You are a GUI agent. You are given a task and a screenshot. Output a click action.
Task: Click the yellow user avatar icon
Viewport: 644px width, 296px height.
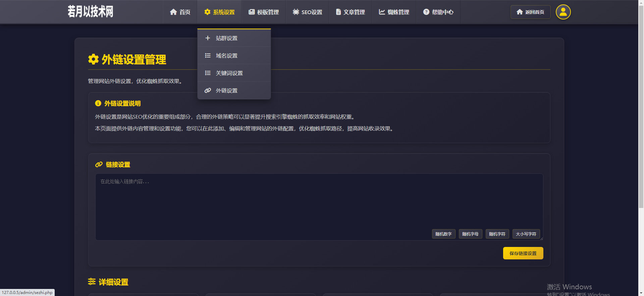click(563, 12)
